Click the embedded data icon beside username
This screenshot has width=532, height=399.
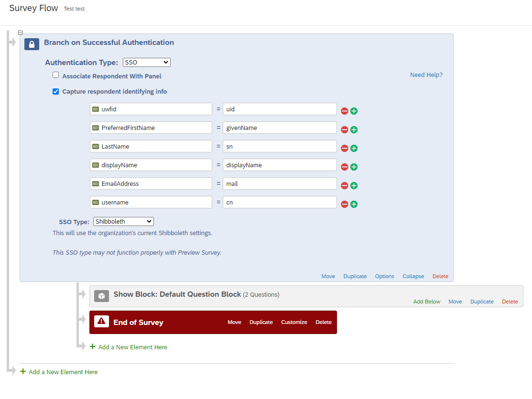tap(96, 203)
